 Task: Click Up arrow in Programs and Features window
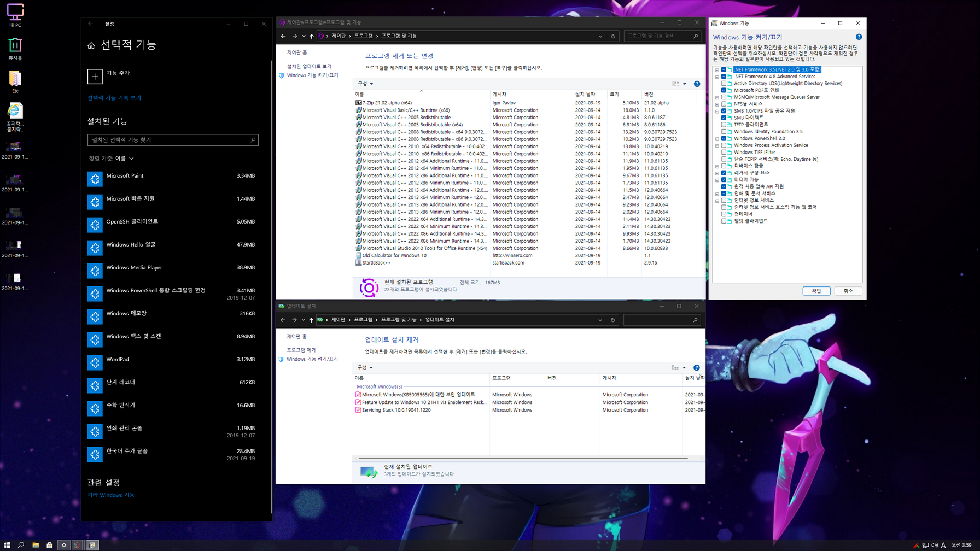[x=312, y=36]
